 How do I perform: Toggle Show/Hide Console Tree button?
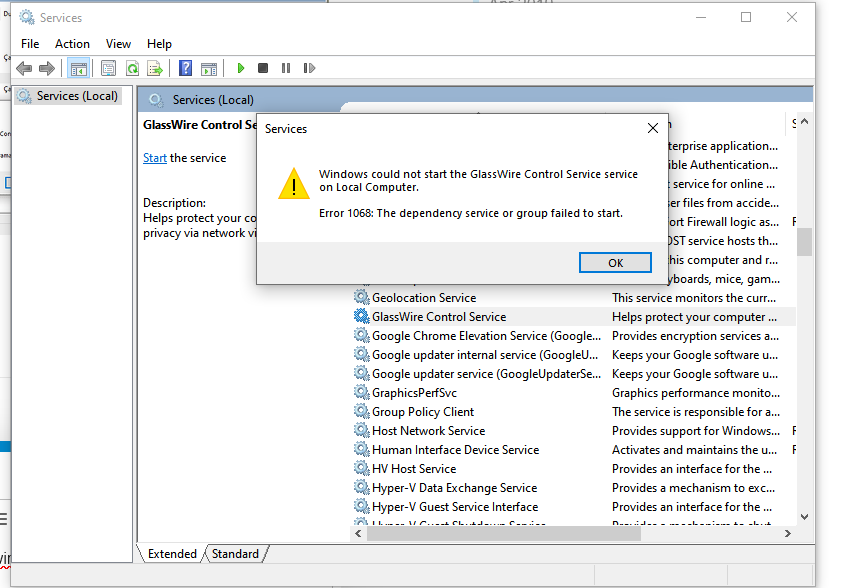click(78, 69)
